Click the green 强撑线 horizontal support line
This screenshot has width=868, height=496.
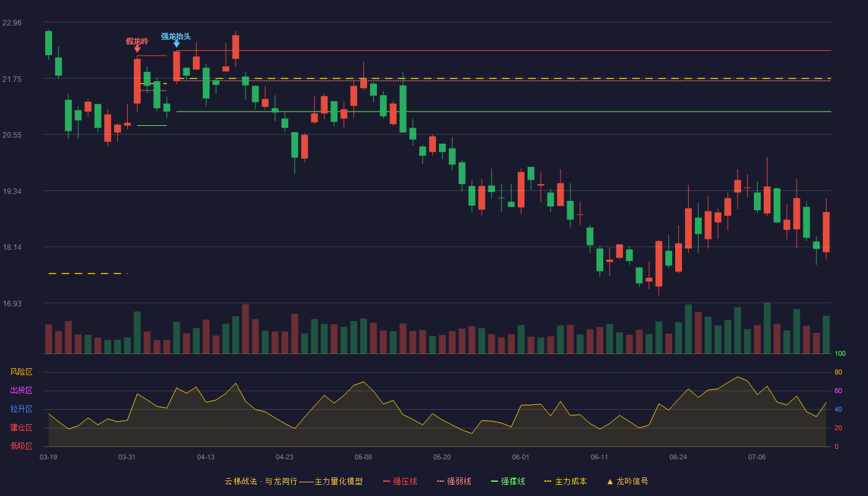coord(503,112)
